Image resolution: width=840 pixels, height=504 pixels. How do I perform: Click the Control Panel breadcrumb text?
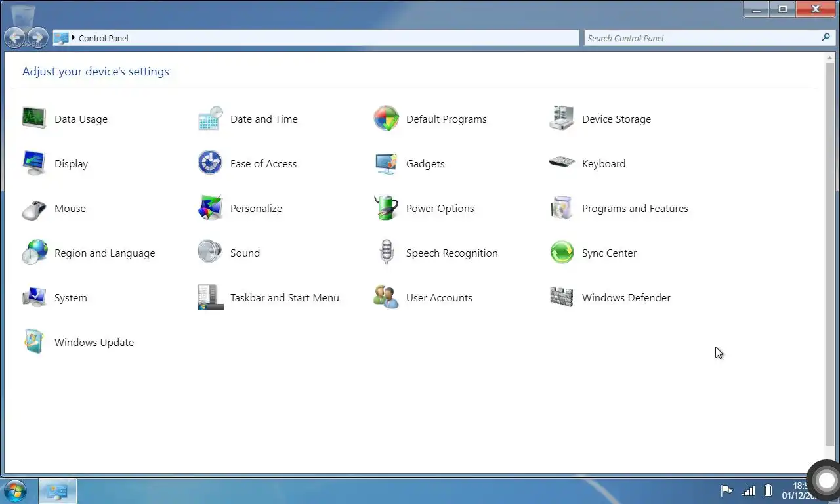coord(104,38)
